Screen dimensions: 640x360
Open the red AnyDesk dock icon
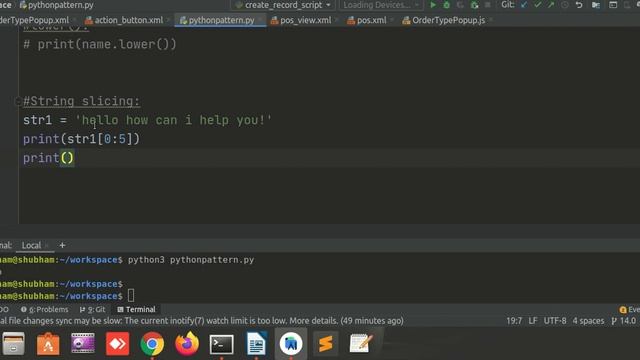118,344
